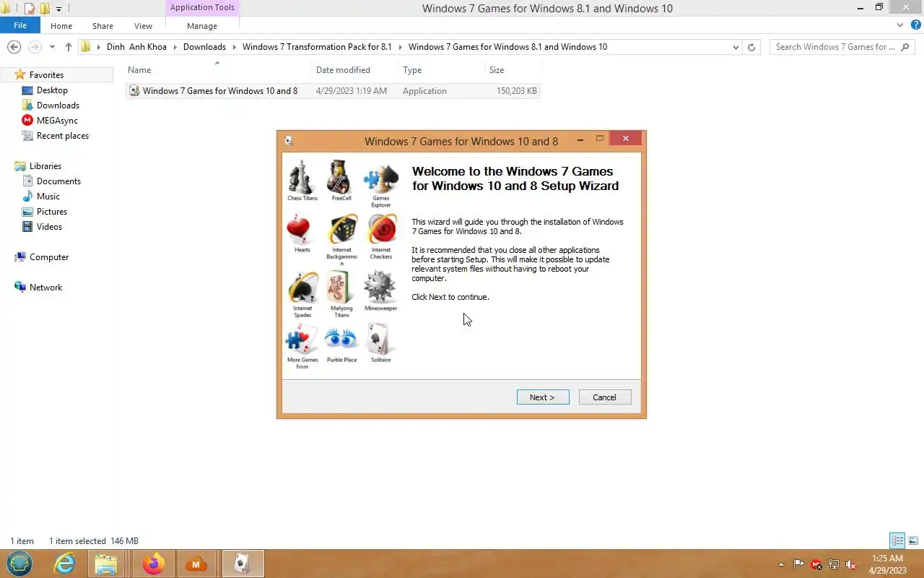Sort files by Size column

click(x=513, y=70)
